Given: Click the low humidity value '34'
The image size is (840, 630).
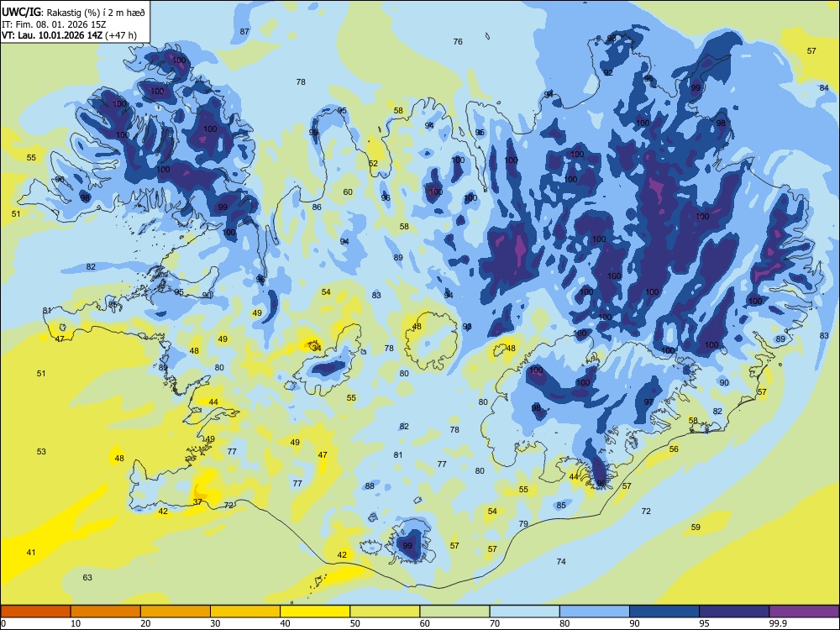Looking at the screenshot, I should (317, 349).
